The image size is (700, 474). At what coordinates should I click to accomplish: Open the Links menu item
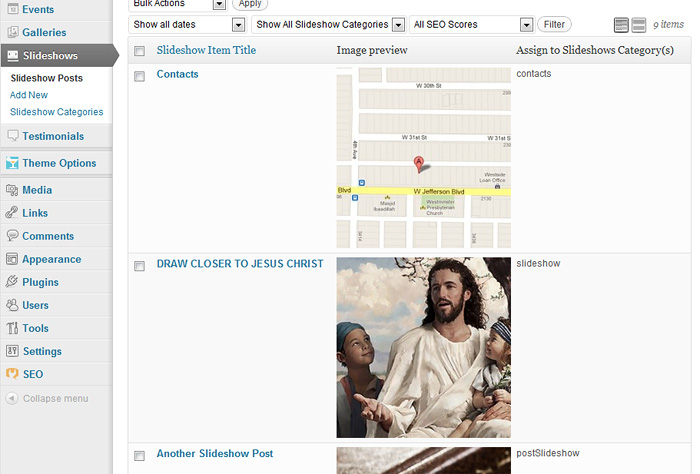35,213
